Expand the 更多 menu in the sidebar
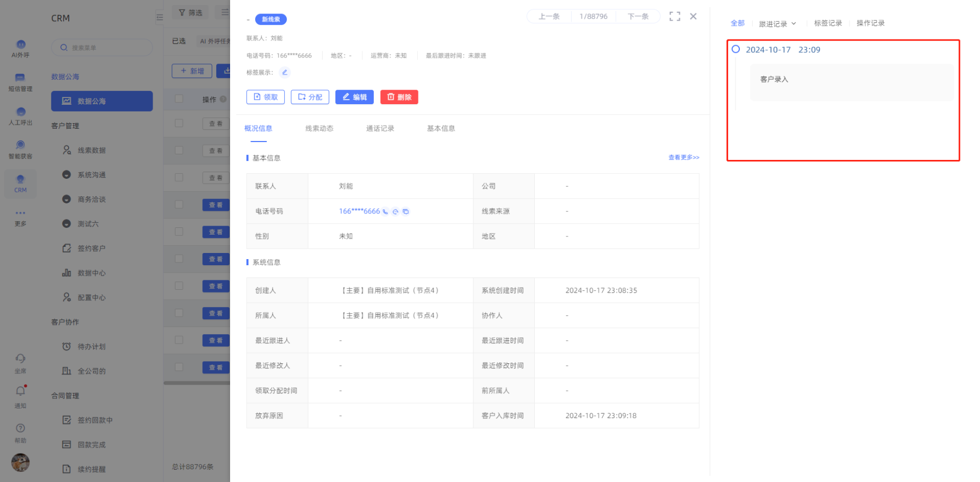Screen dimensions: 980x482 [21, 217]
